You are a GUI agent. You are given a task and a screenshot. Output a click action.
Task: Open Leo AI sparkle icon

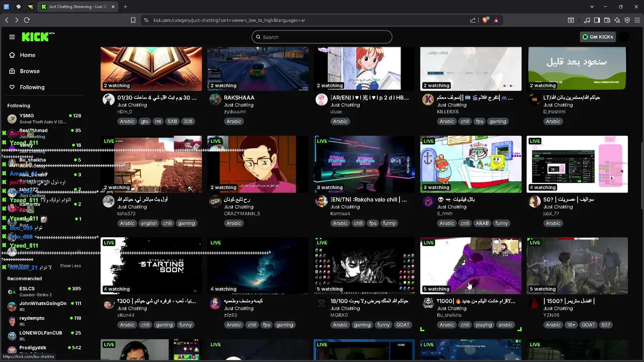[x=617, y=20]
